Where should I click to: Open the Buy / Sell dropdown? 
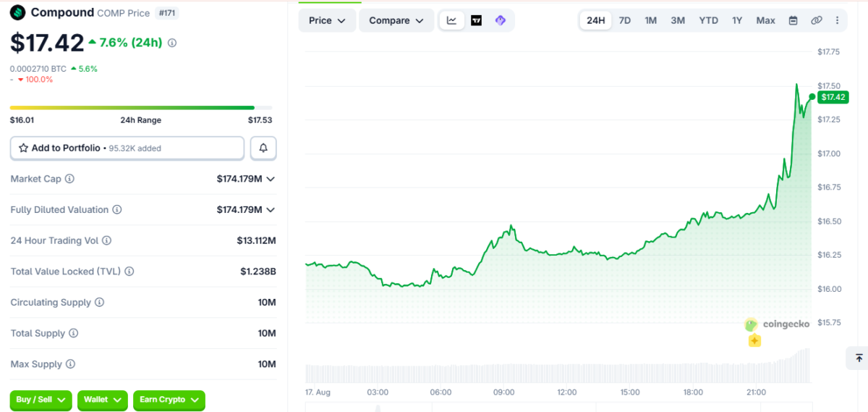(41, 400)
